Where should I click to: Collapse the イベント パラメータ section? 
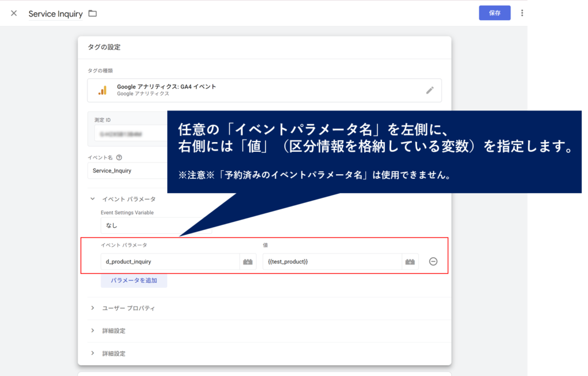92,199
